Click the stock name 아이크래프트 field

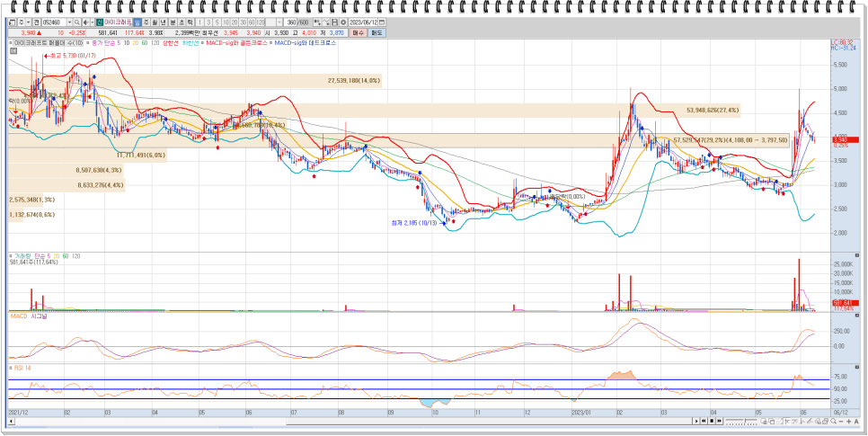click(118, 22)
